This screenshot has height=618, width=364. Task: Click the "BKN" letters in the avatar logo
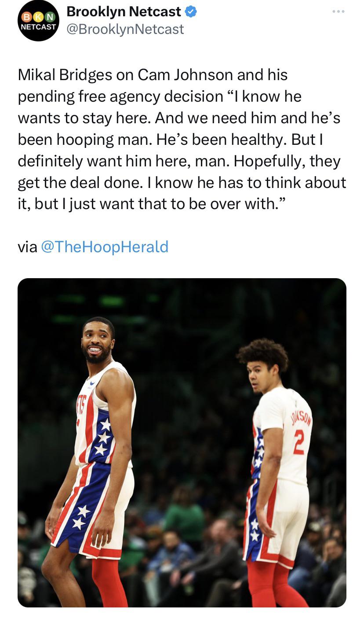pos(38,17)
